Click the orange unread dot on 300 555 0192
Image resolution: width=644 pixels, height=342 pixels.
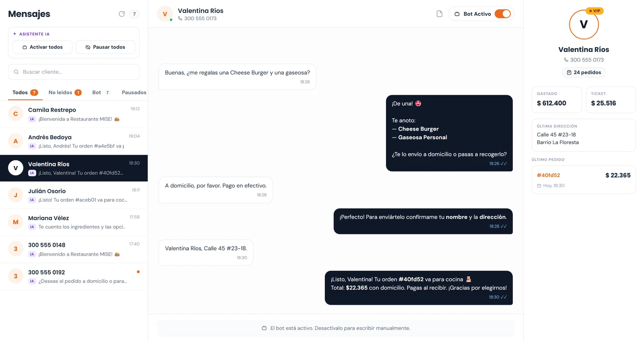click(138, 272)
